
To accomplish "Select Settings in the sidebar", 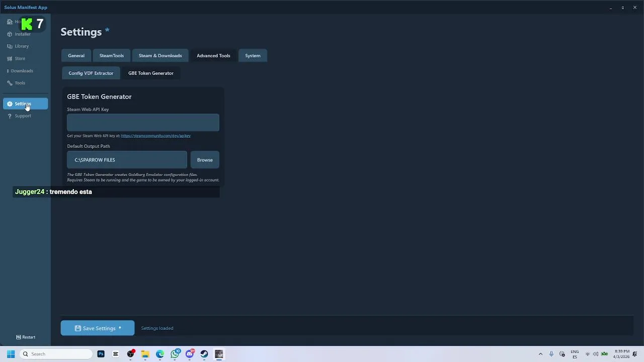I will tap(25, 104).
